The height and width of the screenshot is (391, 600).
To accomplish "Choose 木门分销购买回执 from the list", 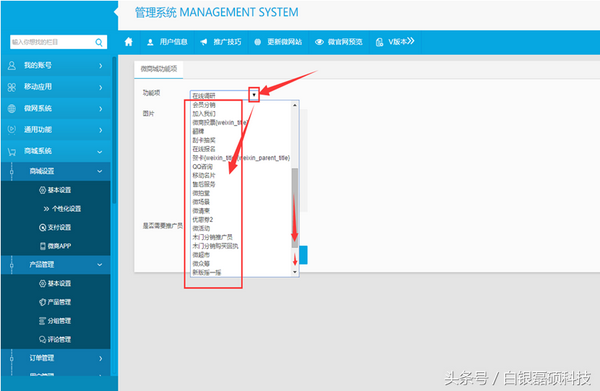I will [215, 246].
